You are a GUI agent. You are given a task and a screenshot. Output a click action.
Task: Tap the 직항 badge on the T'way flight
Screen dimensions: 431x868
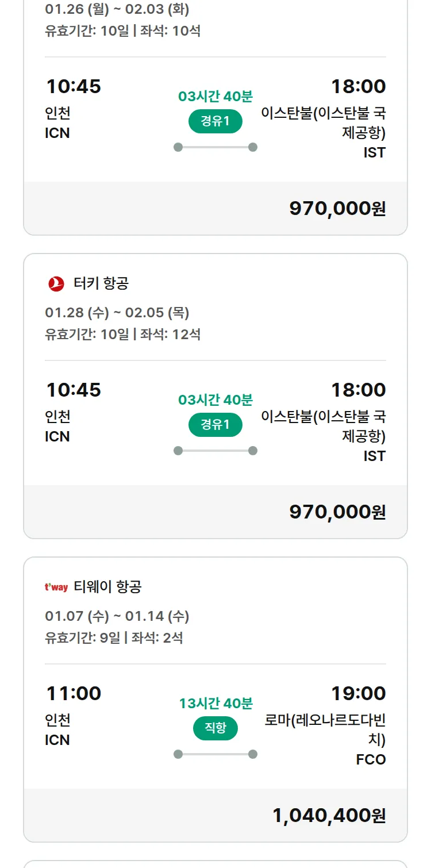[x=215, y=728]
